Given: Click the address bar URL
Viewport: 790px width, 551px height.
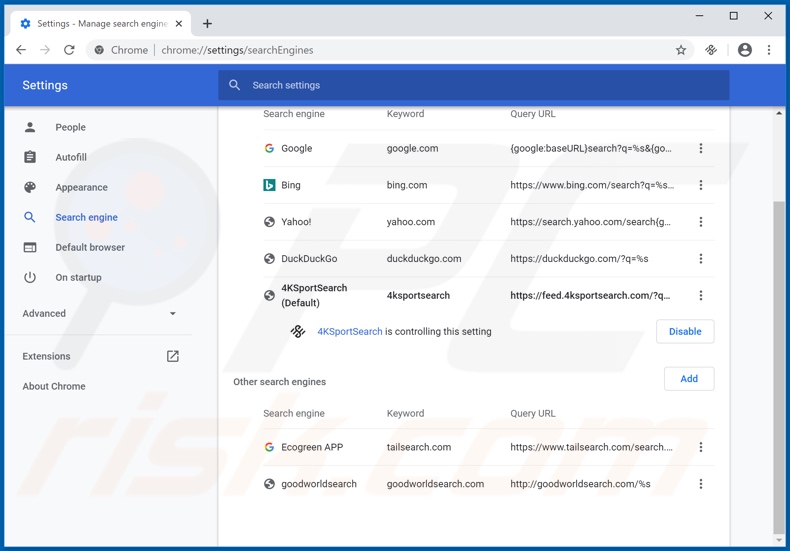Looking at the screenshot, I should [237, 50].
